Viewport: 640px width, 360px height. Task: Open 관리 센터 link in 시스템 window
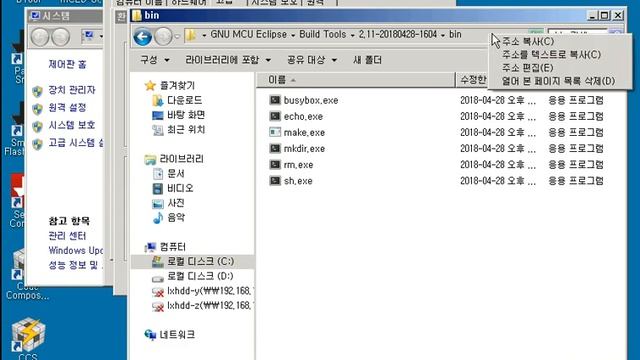[67, 236]
